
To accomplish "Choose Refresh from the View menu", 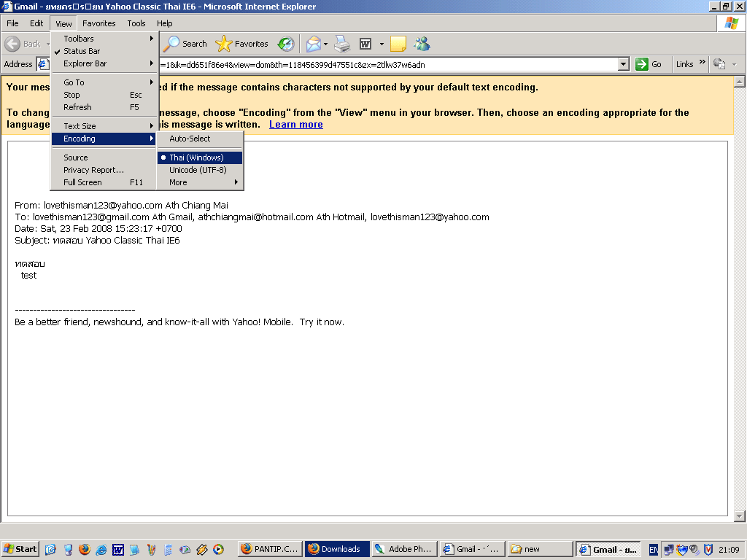I will pyautogui.click(x=104, y=107).
